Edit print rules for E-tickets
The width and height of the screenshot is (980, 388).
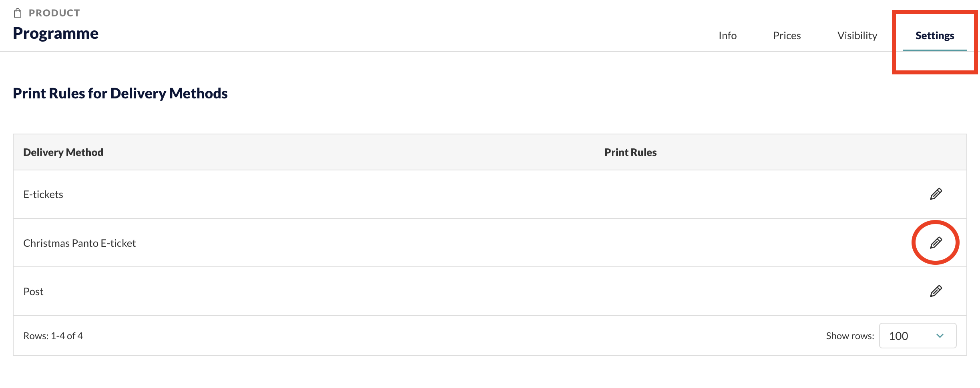click(936, 194)
